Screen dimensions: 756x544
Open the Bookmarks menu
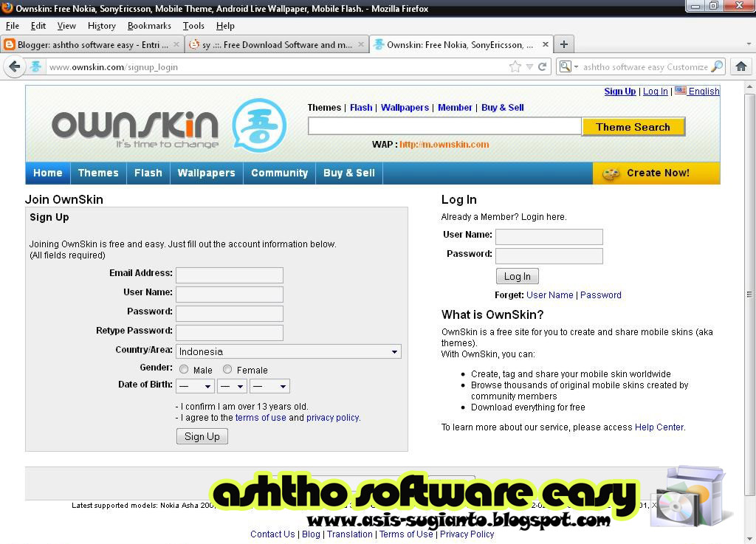pyautogui.click(x=149, y=25)
